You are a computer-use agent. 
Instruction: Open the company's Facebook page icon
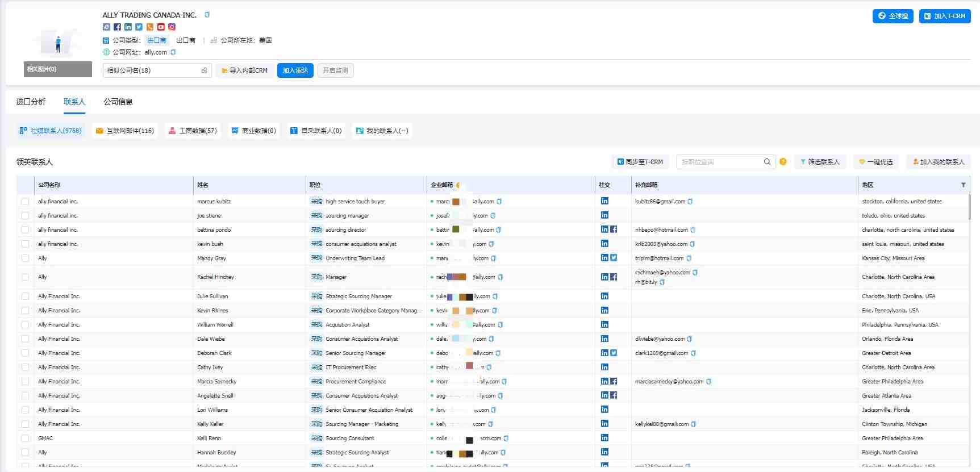coord(117,27)
